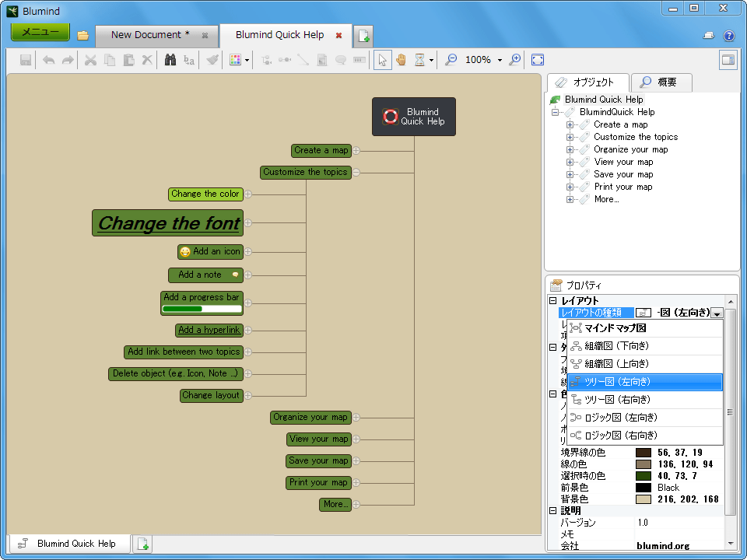The height and width of the screenshot is (560, 747).
Task: Choose 組織図 (上向き) layout option
Action: tap(645, 364)
